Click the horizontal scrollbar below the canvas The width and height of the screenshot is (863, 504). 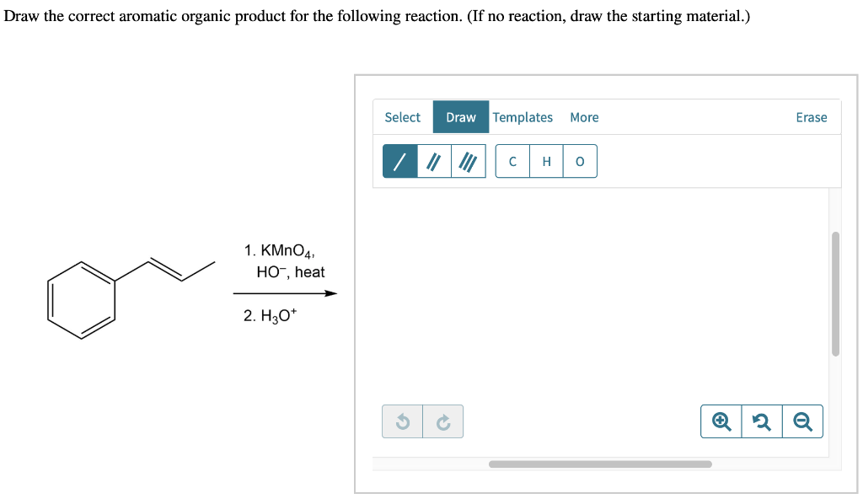click(x=599, y=464)
